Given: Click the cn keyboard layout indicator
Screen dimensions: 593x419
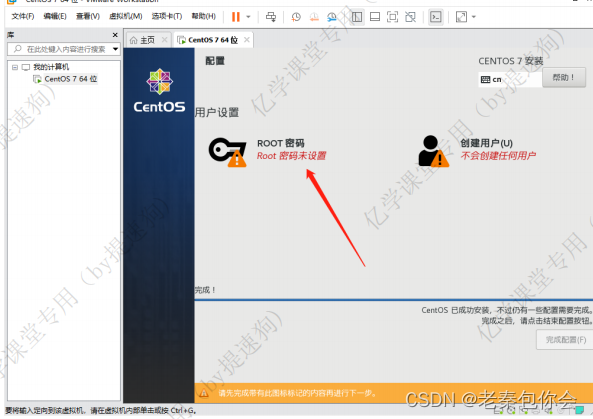Looking at the screenshot, I should (x=509, y=79).
